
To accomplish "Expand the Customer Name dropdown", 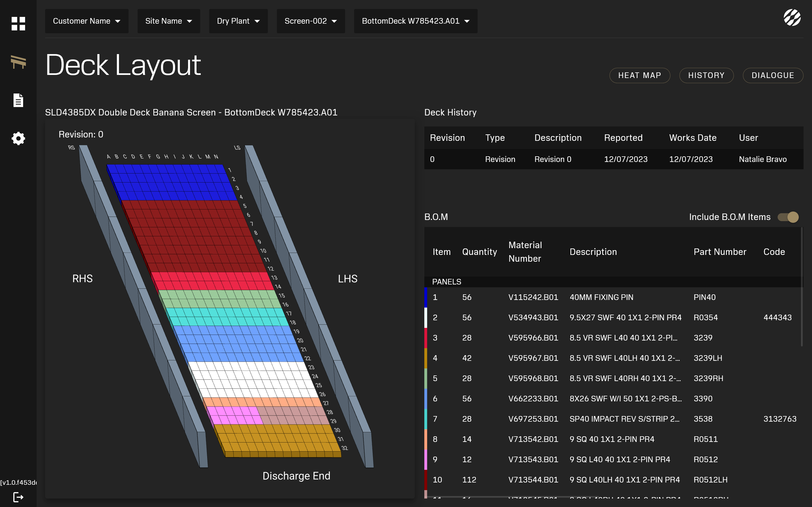I will (x=87, y=21).
